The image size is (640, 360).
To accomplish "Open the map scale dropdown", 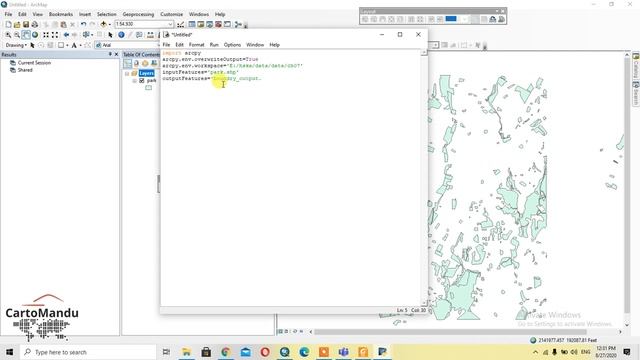I will click(170, 24).
